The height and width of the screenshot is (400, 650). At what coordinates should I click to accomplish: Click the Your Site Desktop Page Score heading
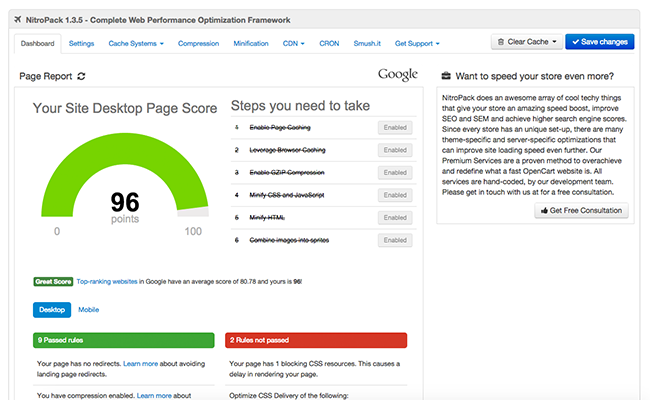(125, 108)
